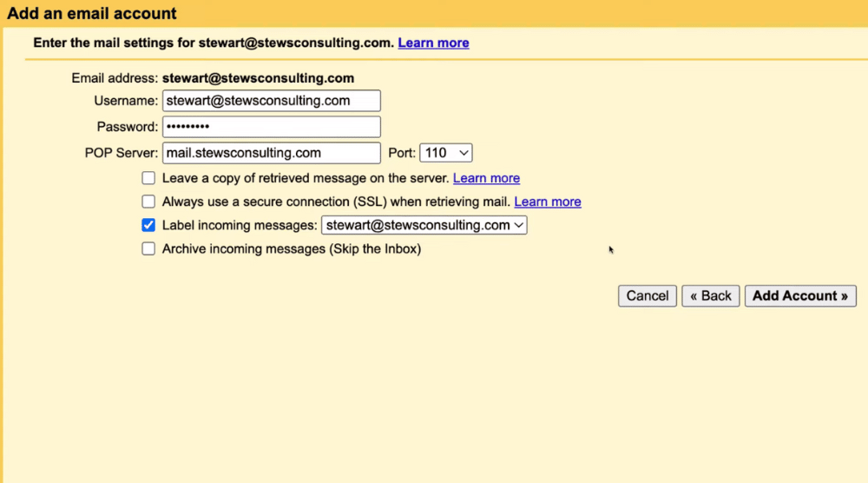Open the Port 110 dropdown
The width and height of the screenshot is (868, 483).
click(445, 153)
